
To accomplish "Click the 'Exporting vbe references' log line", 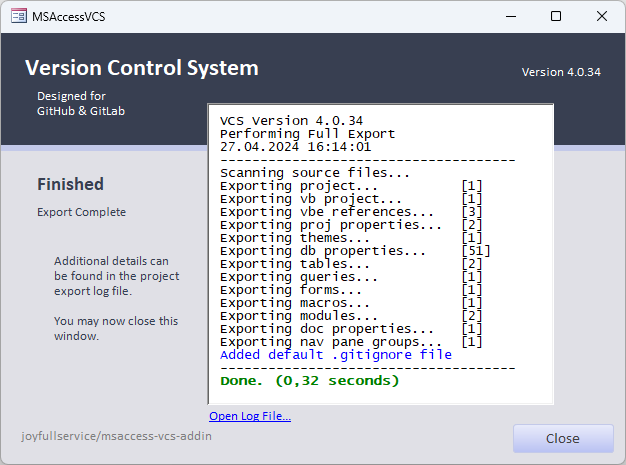I will (327, 211).
